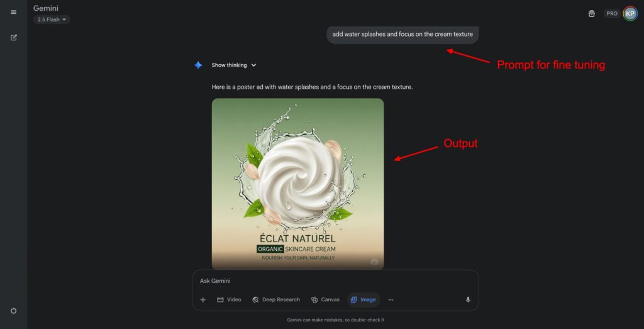
Task: Click the Gemini blue spark icon
Action: [198, 65]
